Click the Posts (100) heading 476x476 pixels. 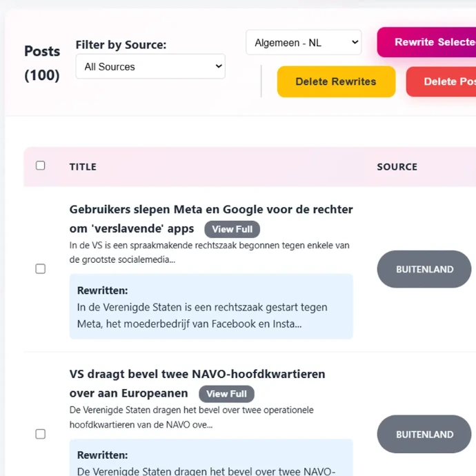tap(42, 63)
